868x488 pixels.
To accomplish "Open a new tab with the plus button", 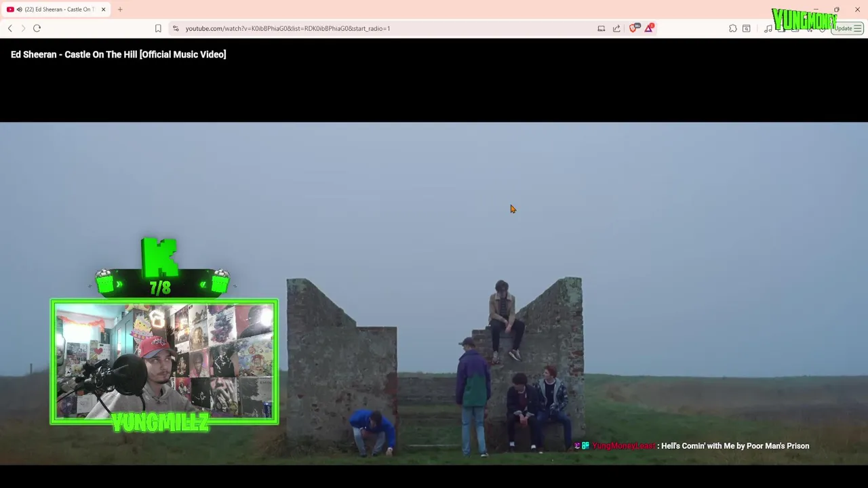I will coord(120,9).
